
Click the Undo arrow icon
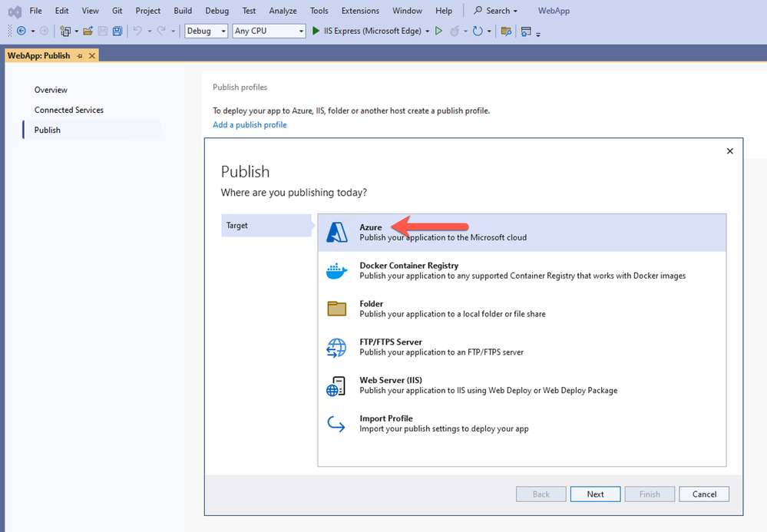pos(138,31)
